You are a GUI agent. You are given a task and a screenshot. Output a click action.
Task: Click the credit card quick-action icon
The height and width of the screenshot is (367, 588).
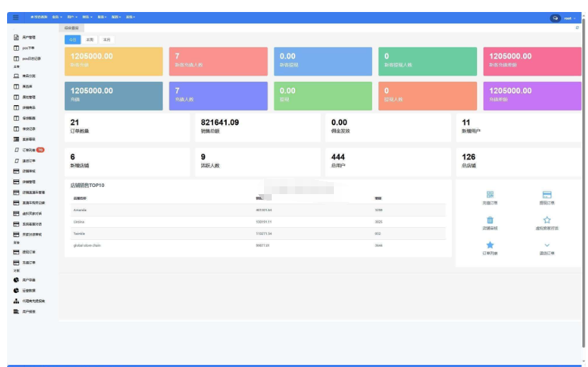pyautogui.click(x=546, y=195)
